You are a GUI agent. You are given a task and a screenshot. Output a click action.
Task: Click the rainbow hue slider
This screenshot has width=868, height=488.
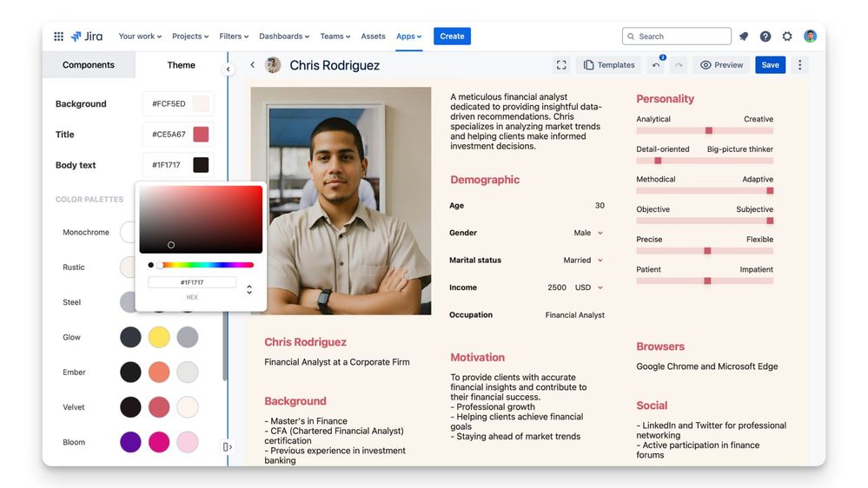[207, 265]
